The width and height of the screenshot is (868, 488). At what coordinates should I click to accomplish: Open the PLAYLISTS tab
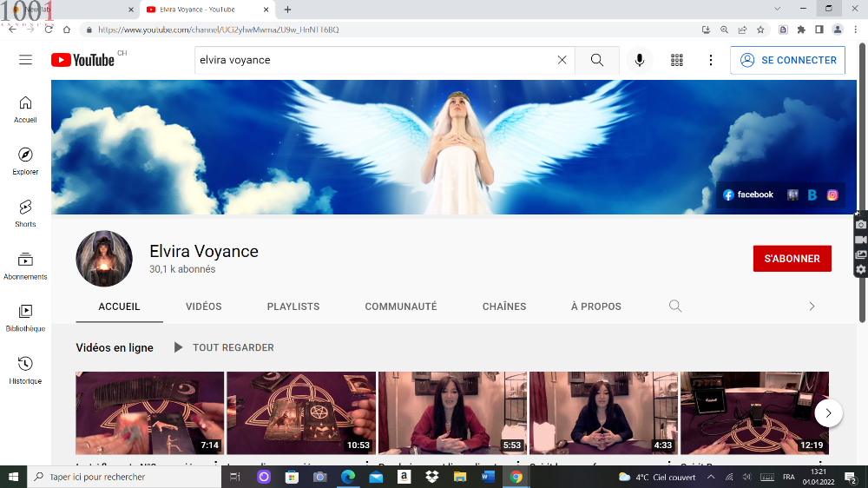pyautogui.click(x=293, y=307)
